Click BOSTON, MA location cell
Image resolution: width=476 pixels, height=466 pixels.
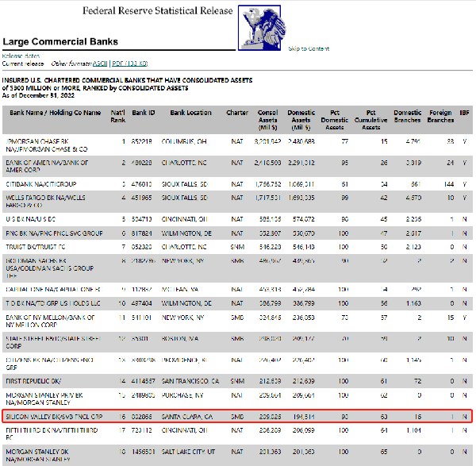(180, 339)
